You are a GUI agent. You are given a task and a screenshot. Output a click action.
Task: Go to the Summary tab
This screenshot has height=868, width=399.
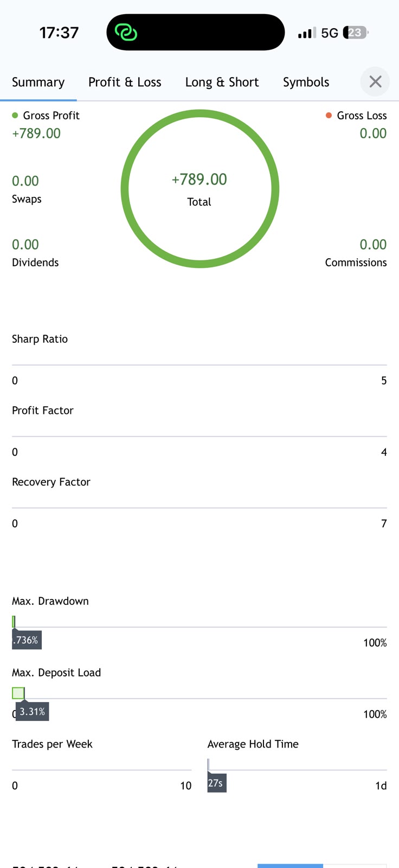pos(38,82)
